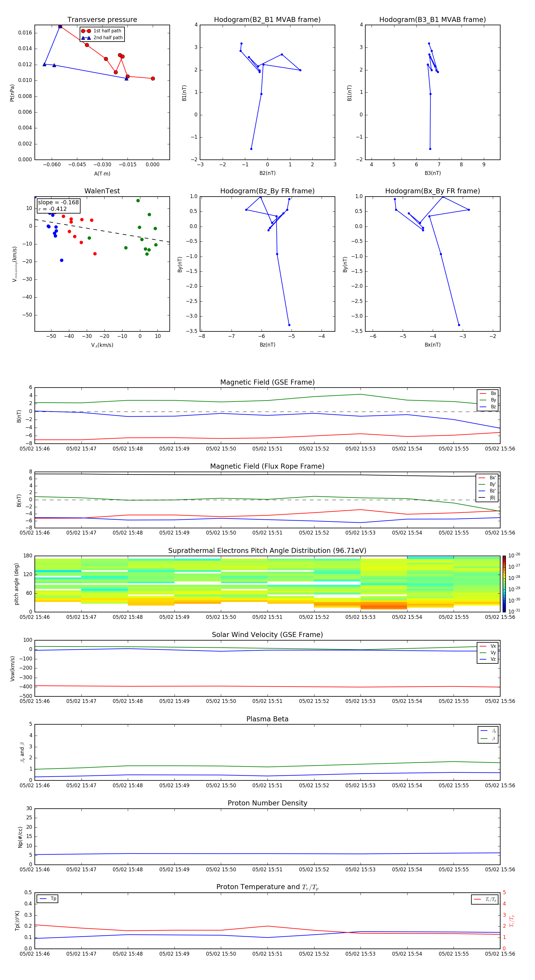Click the 'B2(nT)' x-axis label

pyautogui.click(x=267, y=173)
